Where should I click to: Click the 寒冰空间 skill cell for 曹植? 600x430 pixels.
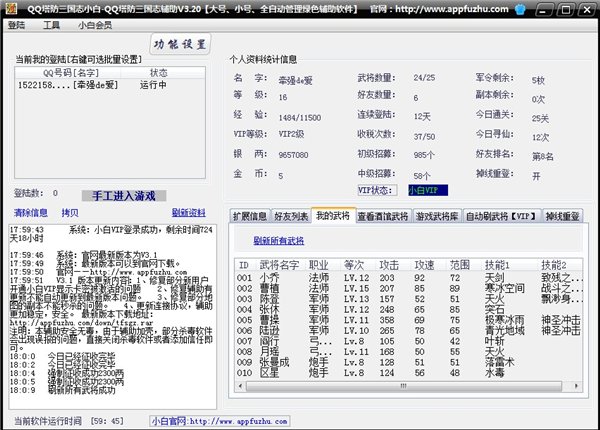pyautogui.click(x=504, y=288)
